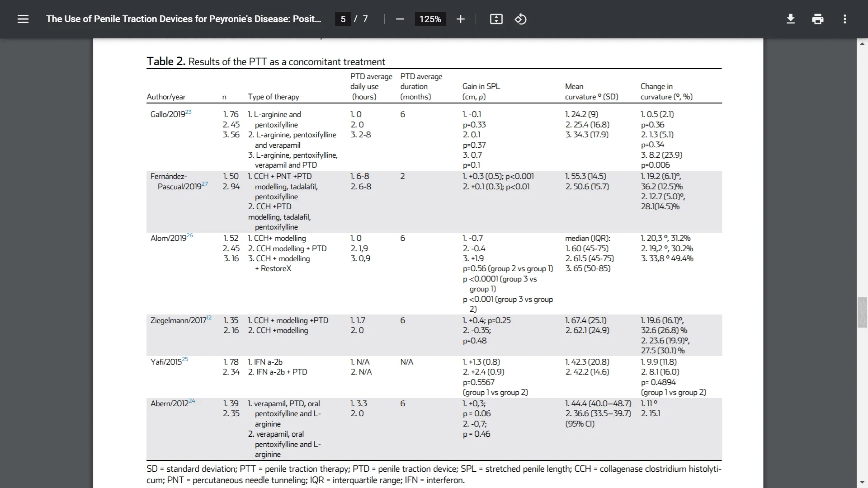
Task: Click the 'Mean curvature ° (SD)' header
Action: coord(591,91)
